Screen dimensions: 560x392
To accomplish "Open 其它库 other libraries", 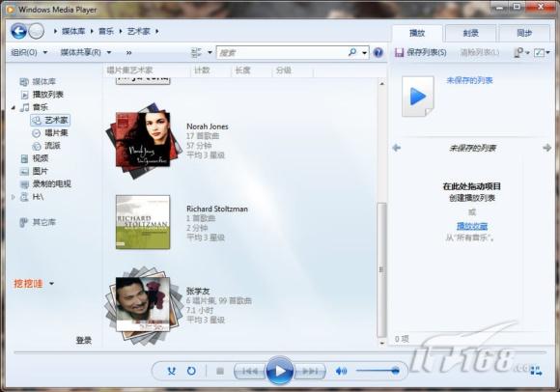I will (x=43, y=222).
